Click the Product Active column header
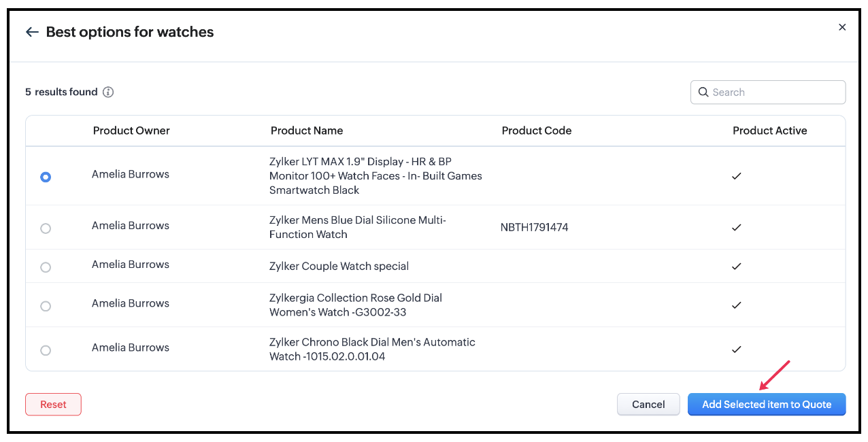 (x=769, y=131)
